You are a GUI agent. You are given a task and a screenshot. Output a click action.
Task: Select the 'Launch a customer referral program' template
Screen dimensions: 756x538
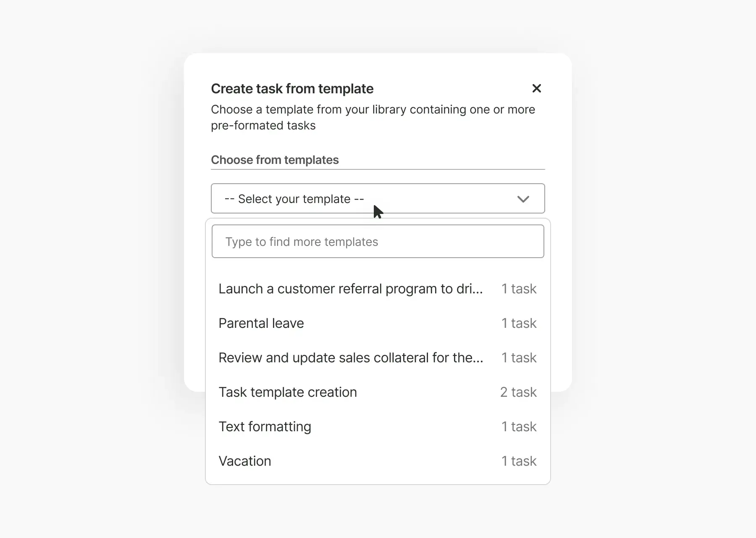pyautogui.click(x=351, y=289)
